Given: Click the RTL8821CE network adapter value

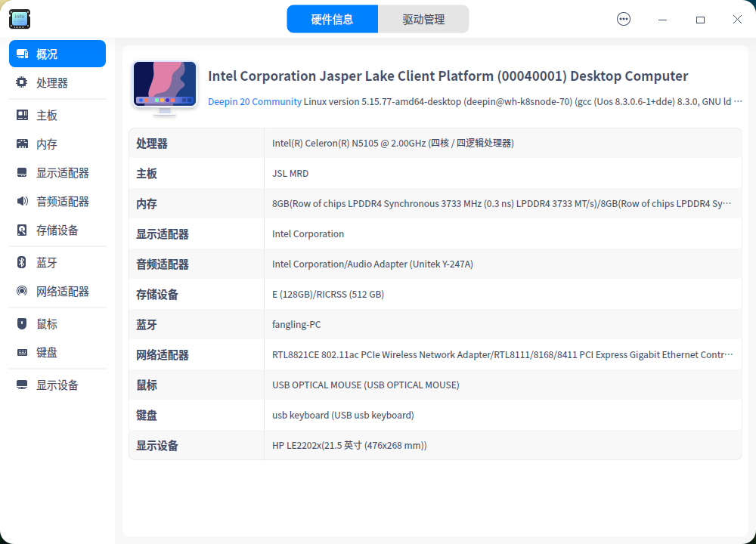Looking at the screenshot, I should [x=502, y=354].
